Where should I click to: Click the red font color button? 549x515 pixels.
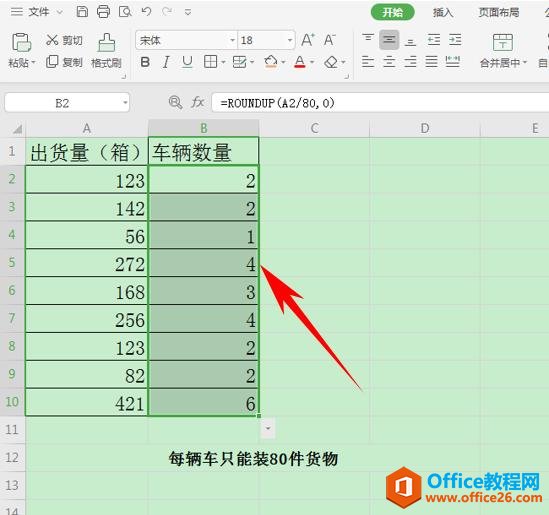pos(300,62)
